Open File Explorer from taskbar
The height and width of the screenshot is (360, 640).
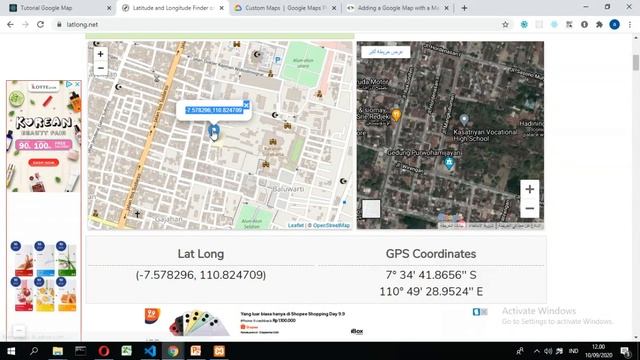pyautogui.click(x=58, y=351)
